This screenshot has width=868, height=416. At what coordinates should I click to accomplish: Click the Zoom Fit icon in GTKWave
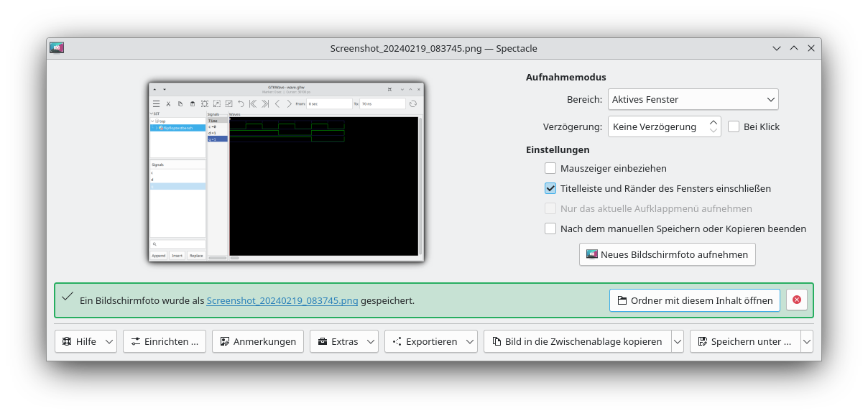(205, 103)
